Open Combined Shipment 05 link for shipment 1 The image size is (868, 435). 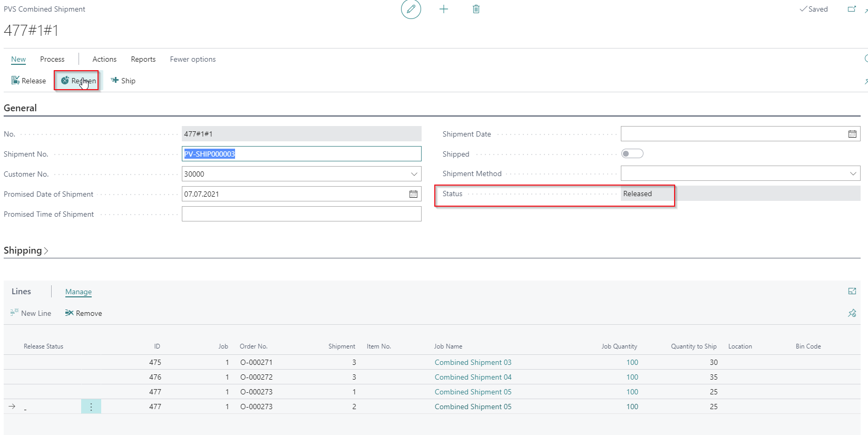[473, 392]
